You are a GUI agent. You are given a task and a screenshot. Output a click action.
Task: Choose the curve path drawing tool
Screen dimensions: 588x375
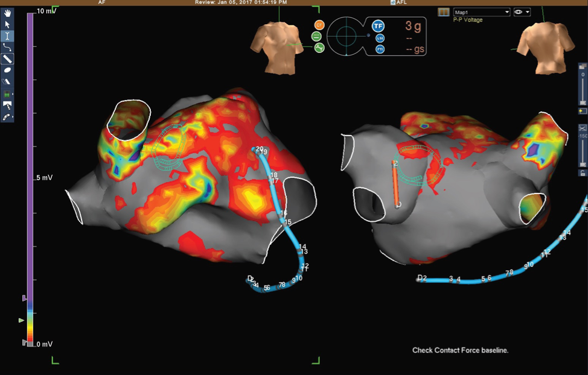tap(7, 47)
